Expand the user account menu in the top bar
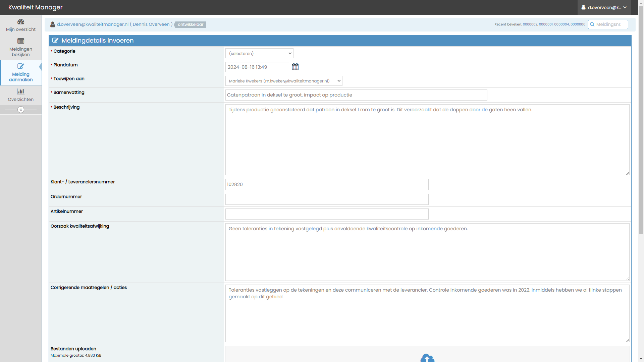Image resolution: width=644 pixels, height=362 pixels. coord(604,7)
